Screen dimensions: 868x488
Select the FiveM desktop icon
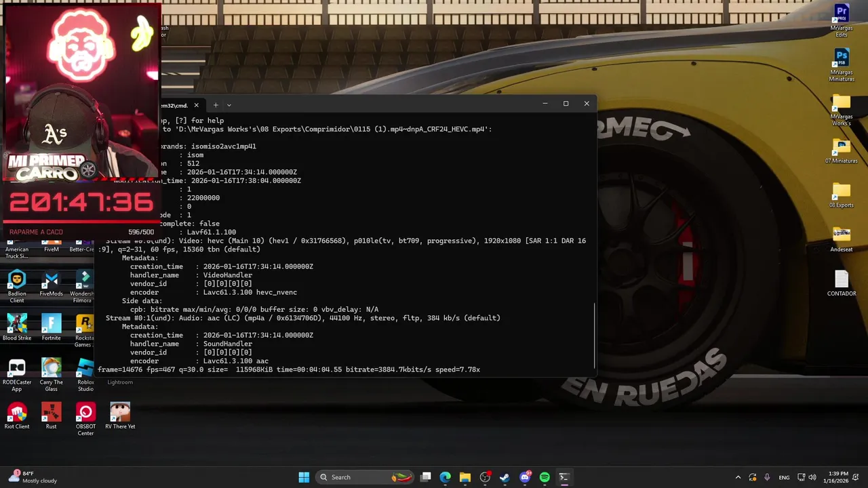[51, 246]
